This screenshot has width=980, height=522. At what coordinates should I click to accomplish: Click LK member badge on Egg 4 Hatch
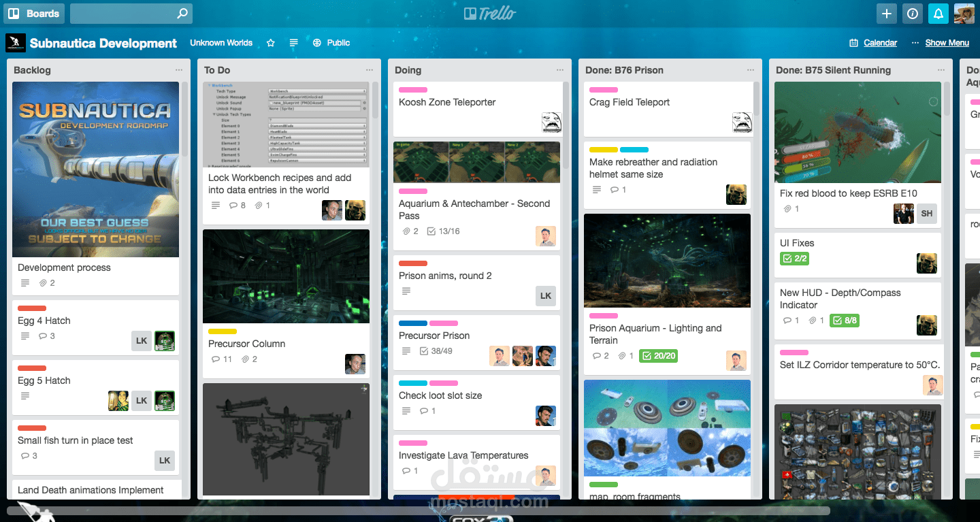coord(142,341)
